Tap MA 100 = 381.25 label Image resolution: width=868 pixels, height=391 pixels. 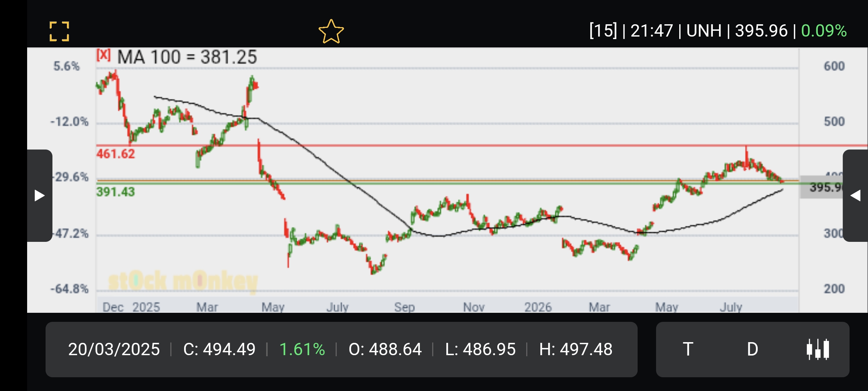coord(187,57)
